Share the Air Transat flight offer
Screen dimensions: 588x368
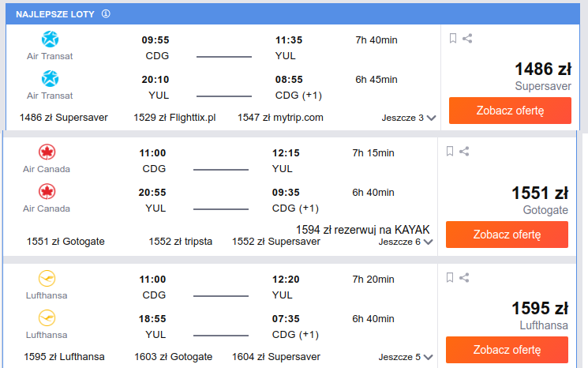(x=467, y=38)
